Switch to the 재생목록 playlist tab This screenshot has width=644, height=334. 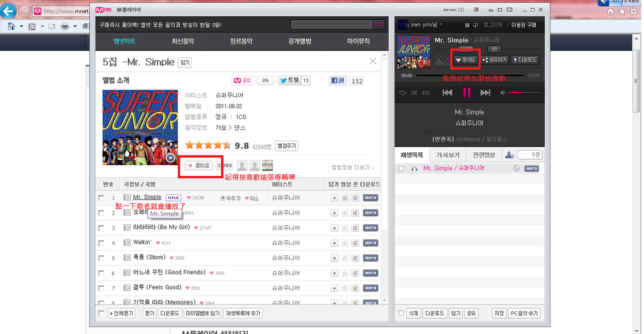pos(412,155)
